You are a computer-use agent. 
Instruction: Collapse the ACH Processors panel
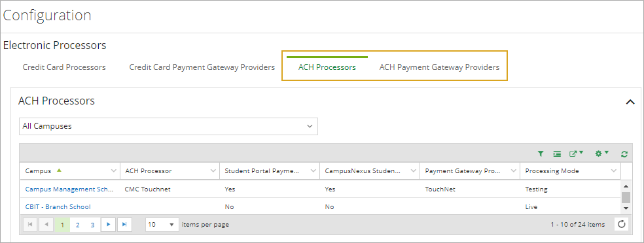click(630, 102)
